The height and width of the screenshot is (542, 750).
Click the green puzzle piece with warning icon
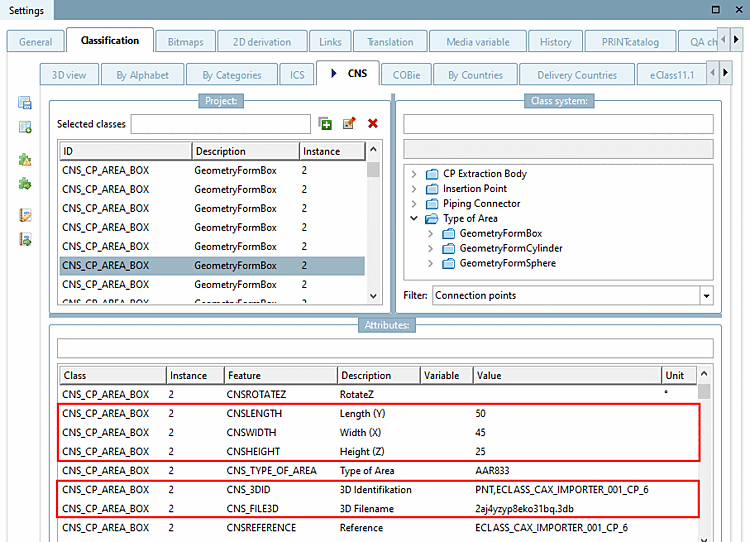25,159
